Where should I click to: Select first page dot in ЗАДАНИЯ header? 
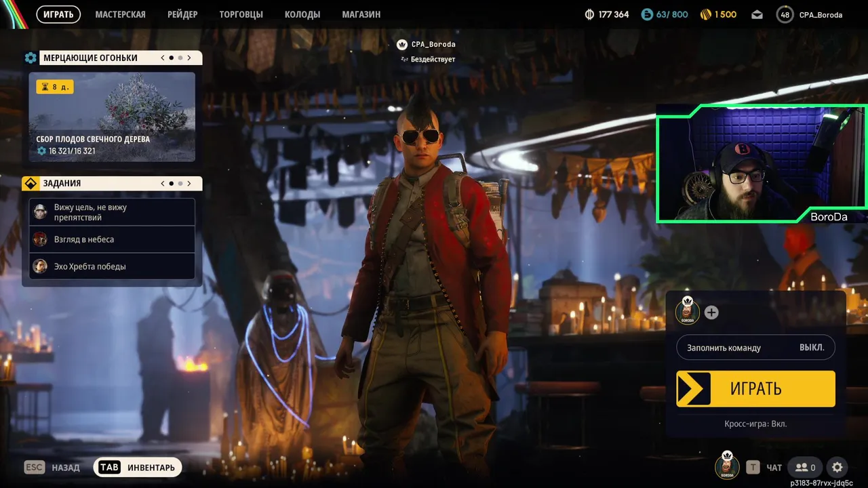pyautogui.click(x=171, y=183)
